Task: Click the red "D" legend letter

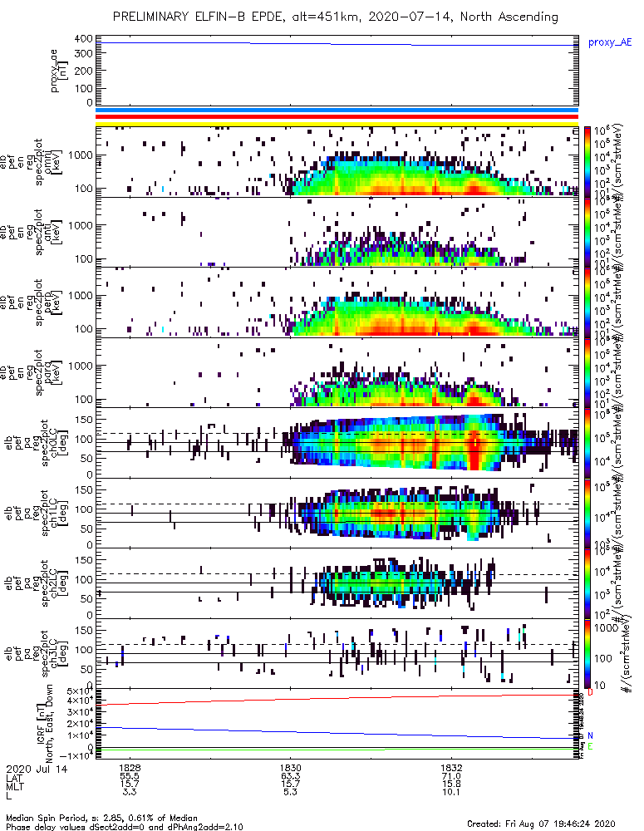Action: (590, 693)
